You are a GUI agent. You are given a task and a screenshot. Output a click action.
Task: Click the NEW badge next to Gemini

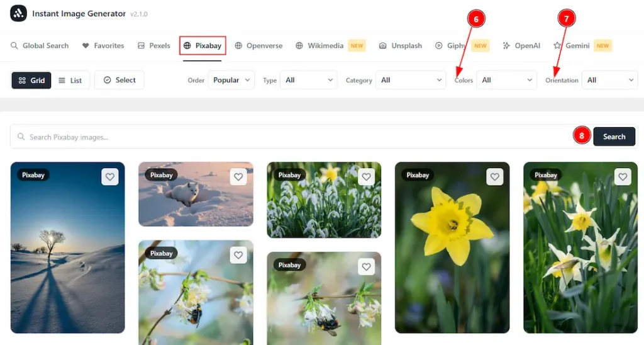602,46
